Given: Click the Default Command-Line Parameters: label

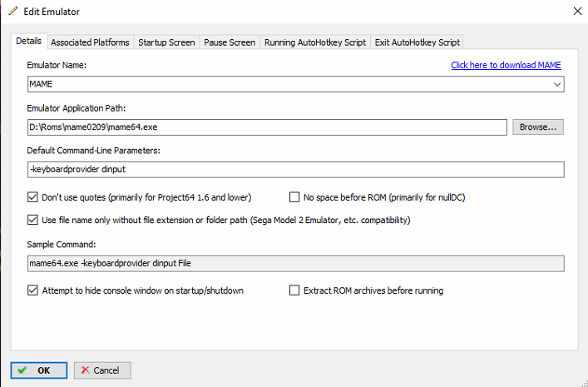Looking at the screenshot, I should [x=93, y=151].
